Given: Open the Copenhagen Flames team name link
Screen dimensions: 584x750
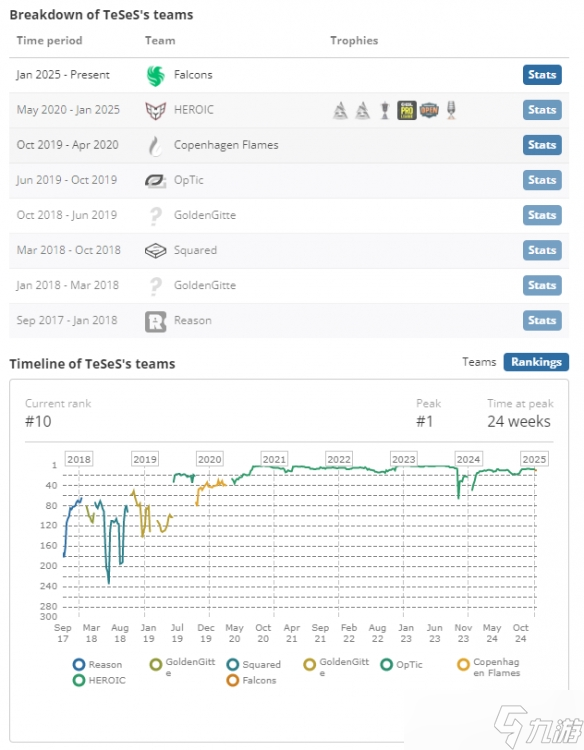Looking at the screenshot, I should click(x=226, y=145).
